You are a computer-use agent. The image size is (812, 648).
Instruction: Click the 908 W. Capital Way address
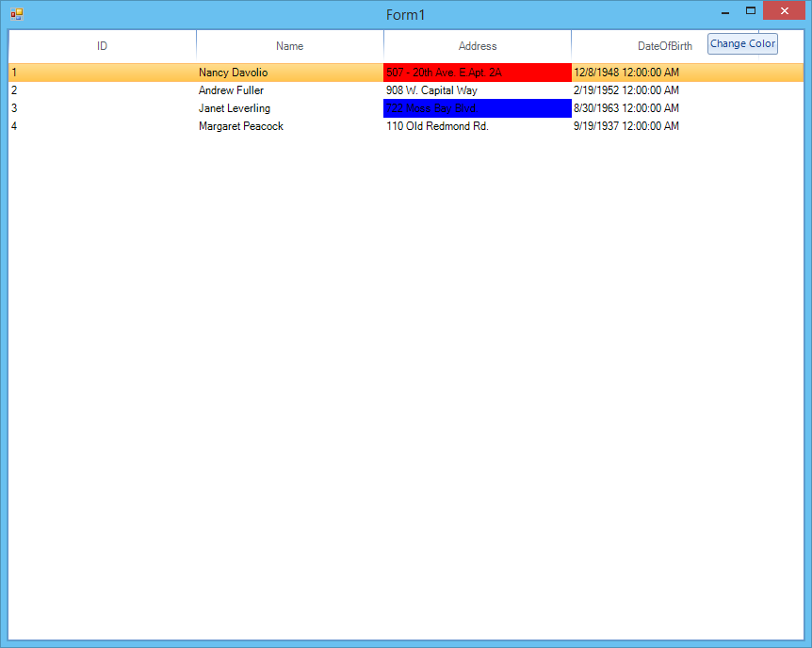click(x=431, y=90)
